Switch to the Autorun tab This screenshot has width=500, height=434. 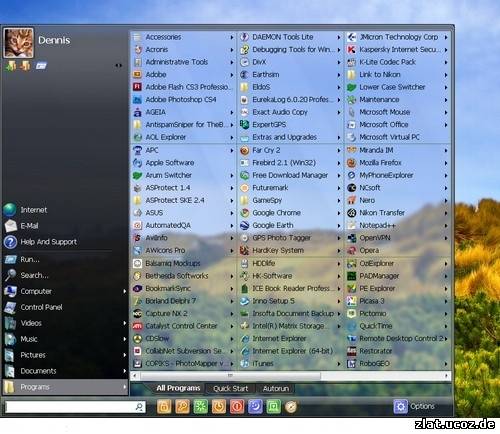[276, 389]
